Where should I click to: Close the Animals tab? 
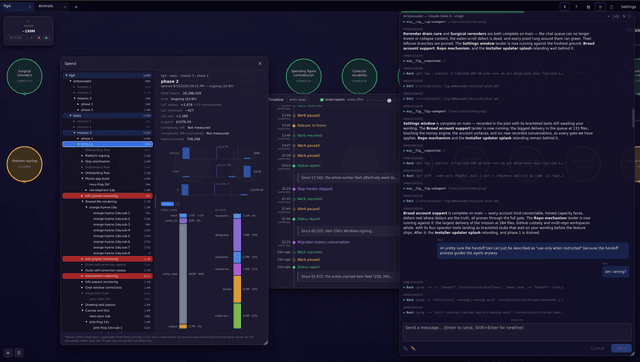coord(65,7)
